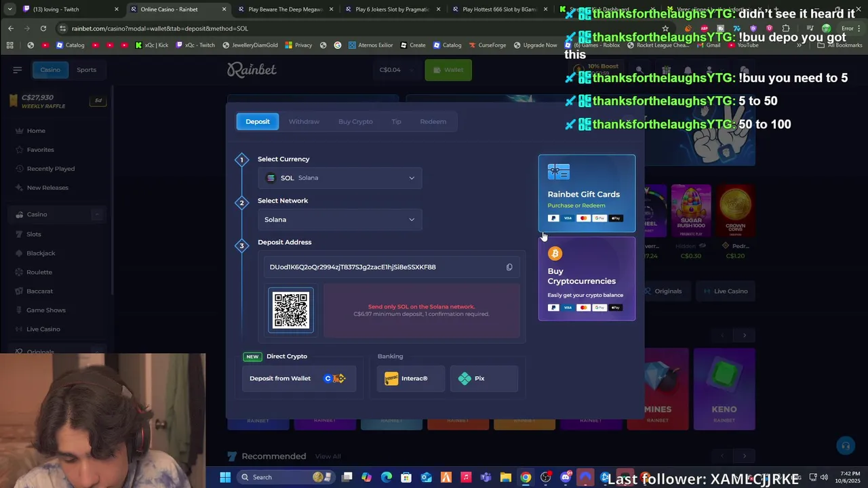Click the site info icon in address bar
Screen dimensions: 868x488
point(63,28)
